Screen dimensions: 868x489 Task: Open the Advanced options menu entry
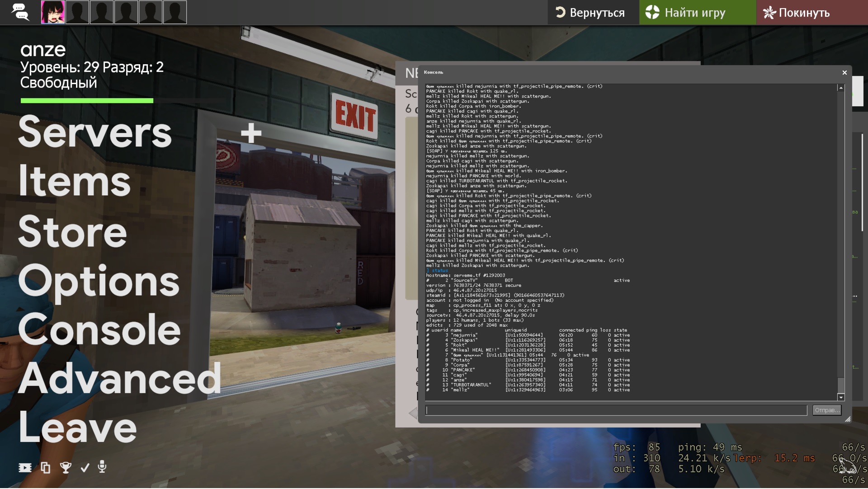click(x=120, y=378)
